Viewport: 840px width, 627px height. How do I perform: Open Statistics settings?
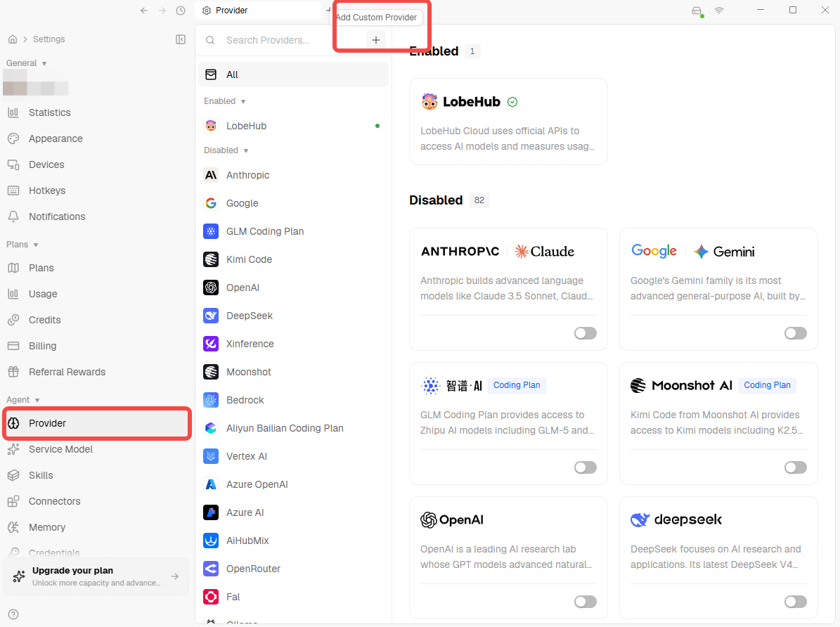96,112
